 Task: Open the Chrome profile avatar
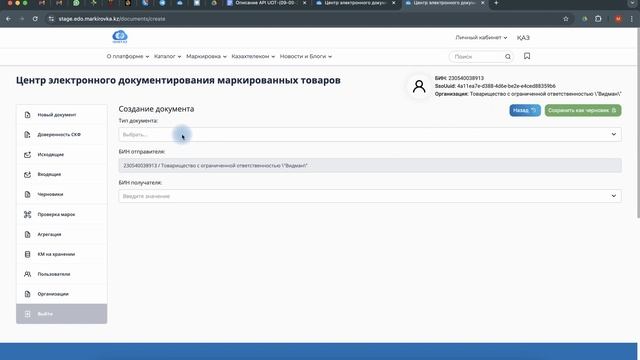pyautogui.click(x=618, y=19)
